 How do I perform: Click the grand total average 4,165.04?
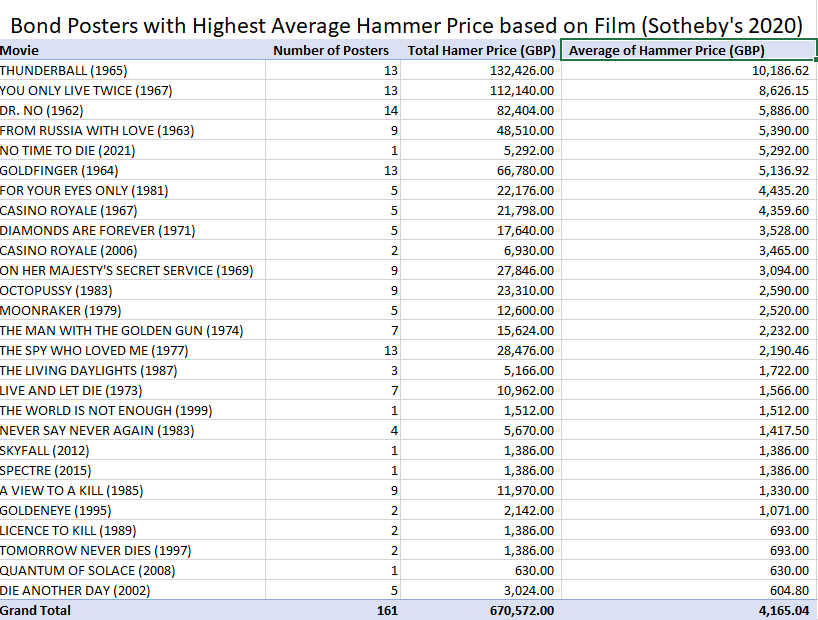coord(784,611)
